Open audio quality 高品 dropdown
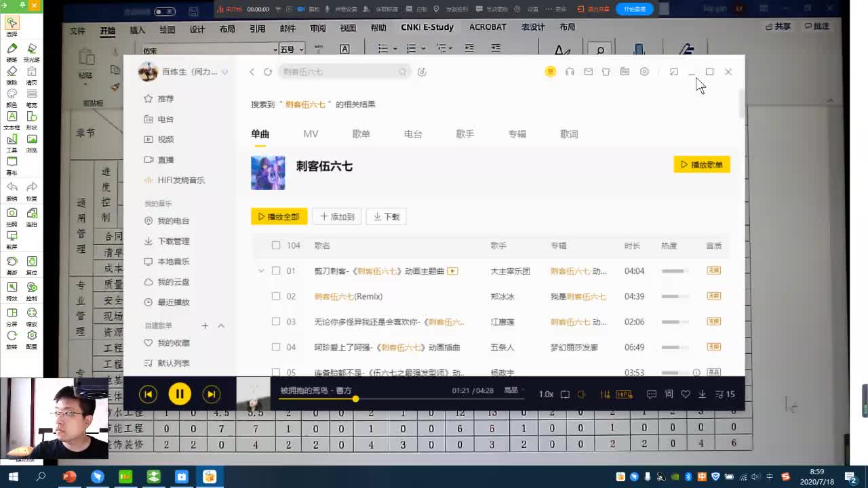 click(514, 390)
